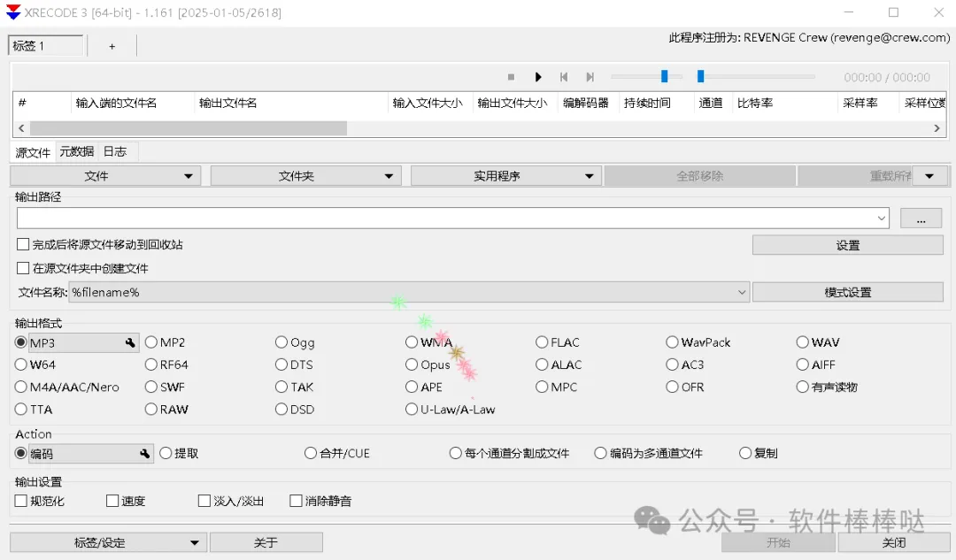Enable 完成后将源文件移动到回收站 checkbox

(23, 244)
